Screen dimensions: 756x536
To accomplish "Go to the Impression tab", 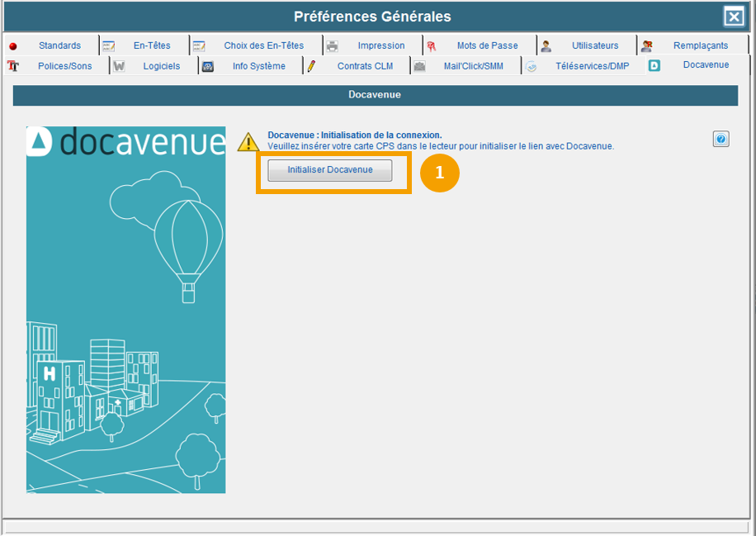I will pos(380,45).
